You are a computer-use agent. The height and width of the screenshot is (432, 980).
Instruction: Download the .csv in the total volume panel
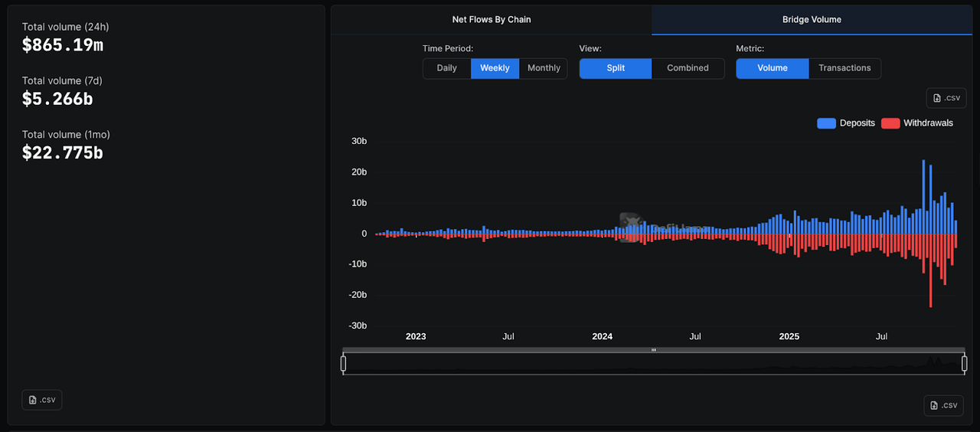coord(42,400)
